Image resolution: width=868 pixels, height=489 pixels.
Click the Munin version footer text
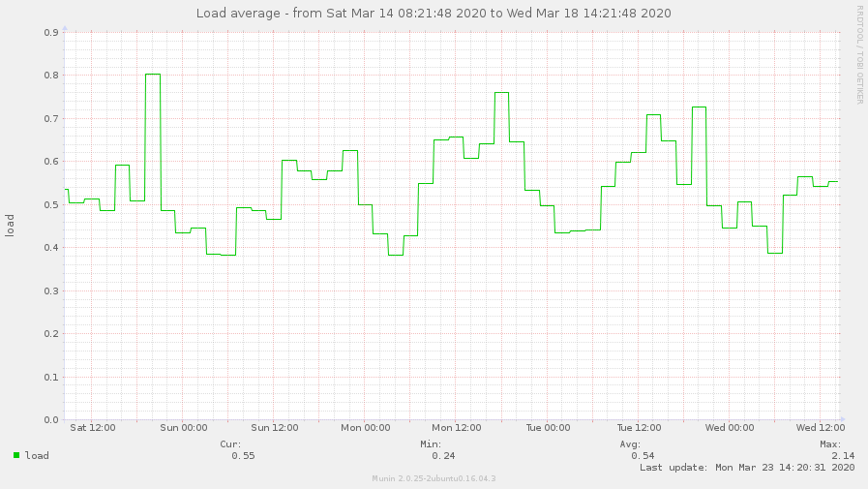[x=434, y=478]
